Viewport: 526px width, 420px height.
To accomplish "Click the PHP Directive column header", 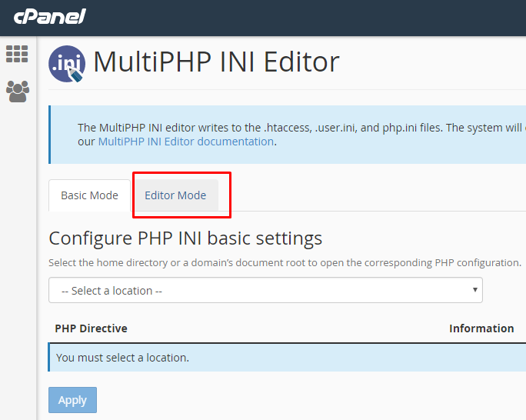I will [92, 328].
